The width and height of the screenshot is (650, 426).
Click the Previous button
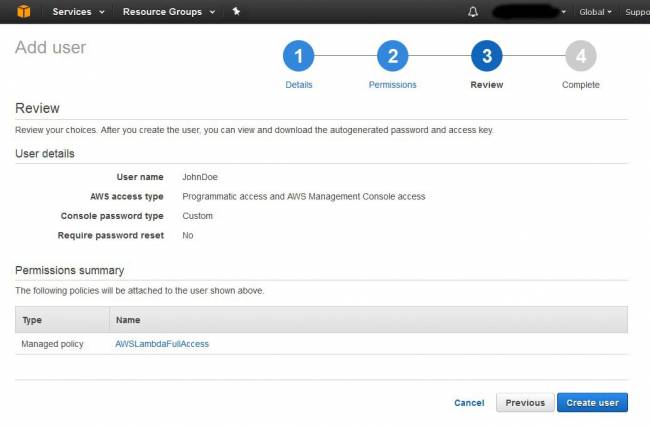click(x=525, y=402)
